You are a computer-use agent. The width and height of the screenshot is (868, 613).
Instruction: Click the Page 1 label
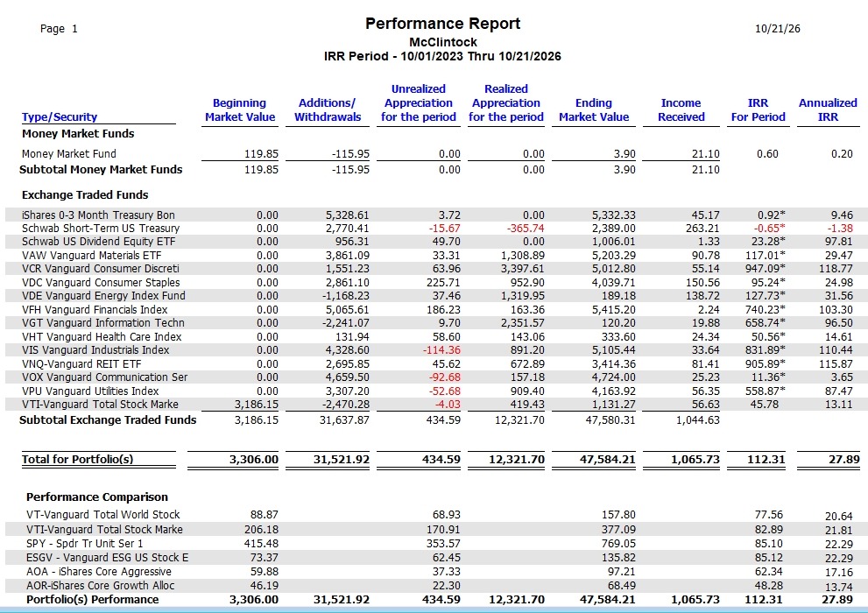pos(59,29)
